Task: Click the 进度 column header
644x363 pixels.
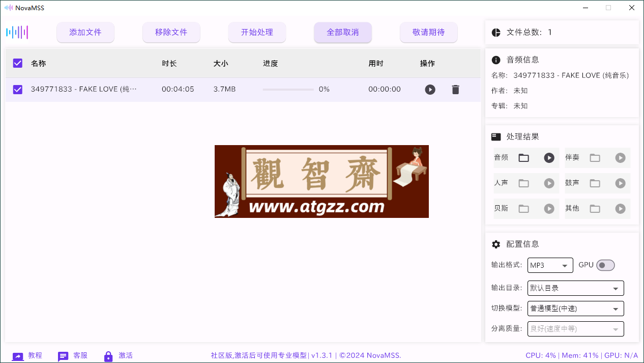Action: pyautogui.click(x=271, y=64)
